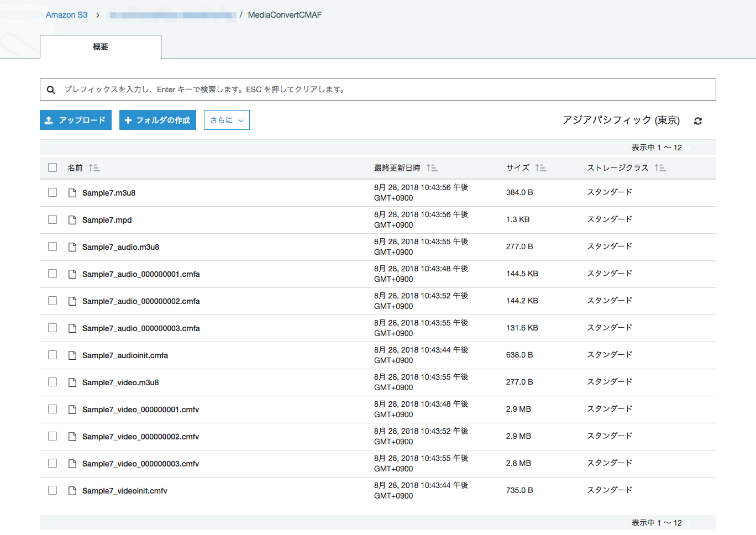
Task: Switch to the 概要 tab
Action: (x=100, y=47)
